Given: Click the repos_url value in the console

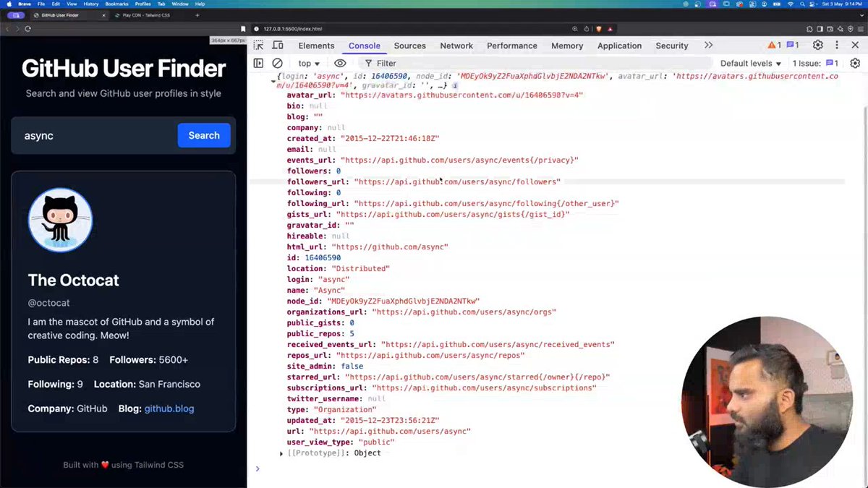Looking at the screenshot, I should coord(430,356).
